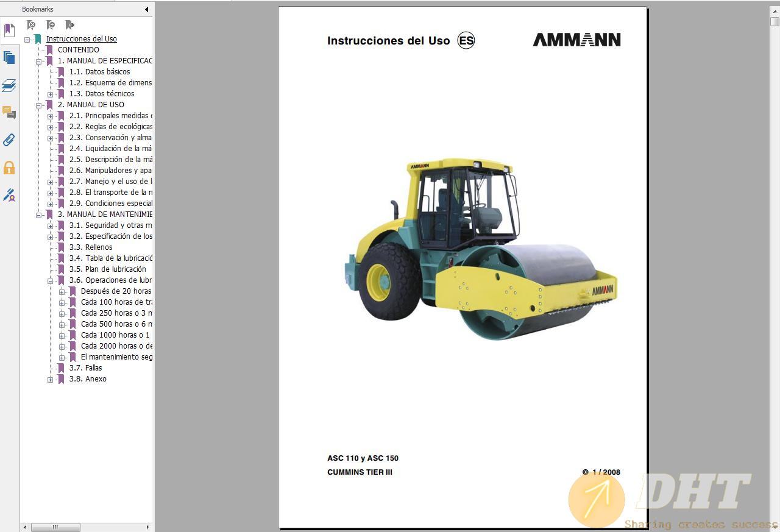
Task: Click the document vertical scrollbar thumb
Action: tap(775, 21)
